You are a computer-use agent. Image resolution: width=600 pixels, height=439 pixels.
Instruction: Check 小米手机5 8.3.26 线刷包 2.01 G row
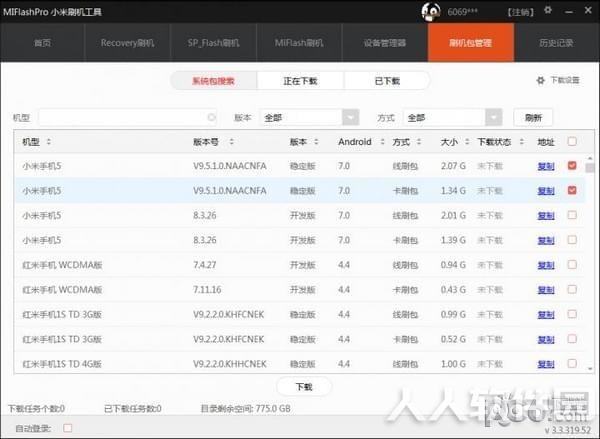(x=572, y=215)
